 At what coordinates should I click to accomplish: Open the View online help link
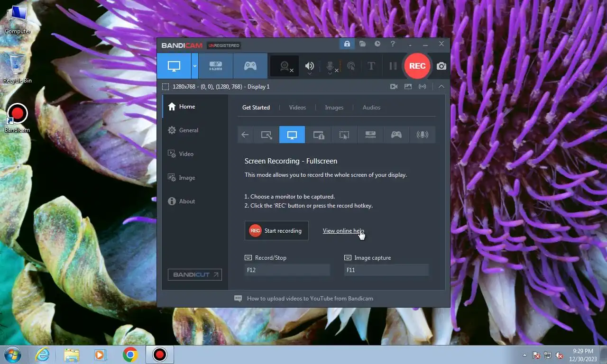[x=343, y=231]
